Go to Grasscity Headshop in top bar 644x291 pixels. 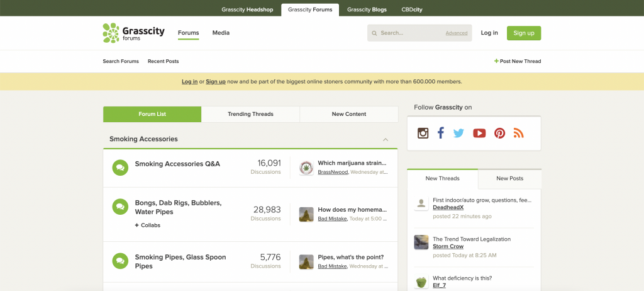pos(247,9)
